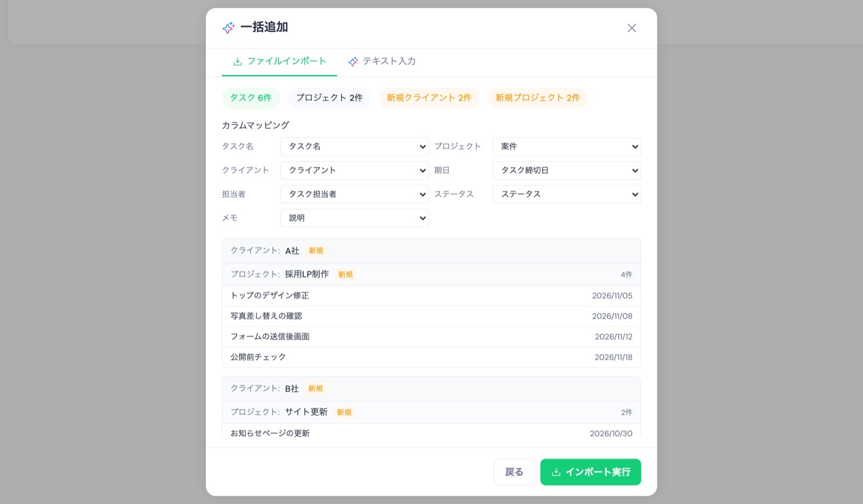Click the sparkle icon on テキスト入力 tab
863x504 pixels.
353,61
